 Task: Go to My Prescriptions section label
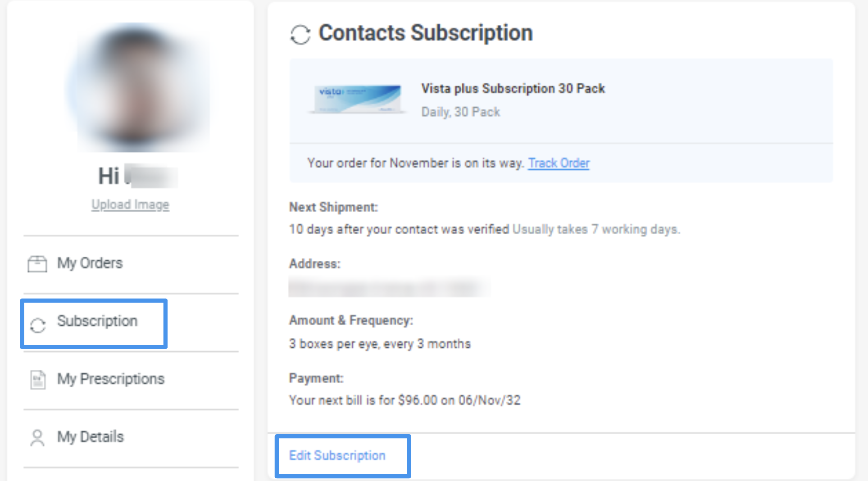[110, 379]
